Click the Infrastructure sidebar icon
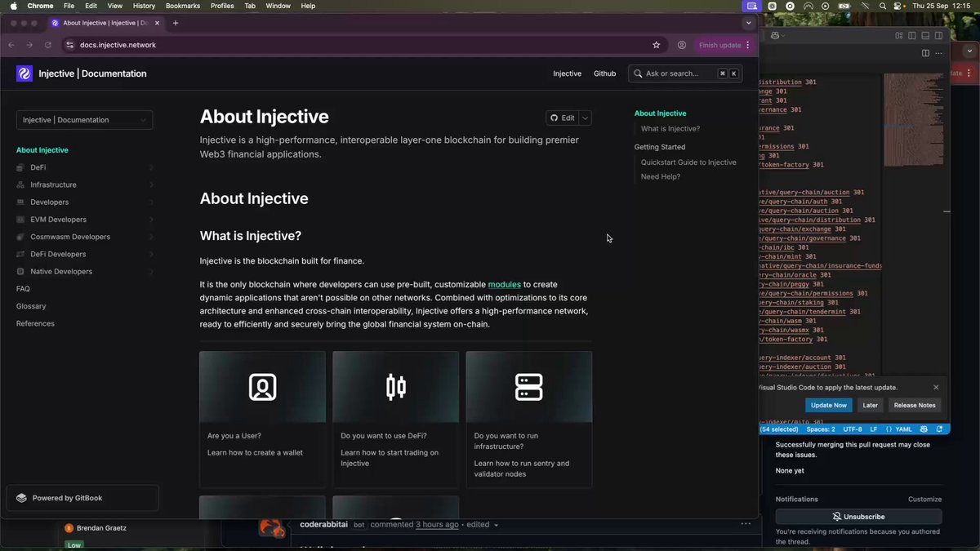The image size is (980, 551). point(21,184)
